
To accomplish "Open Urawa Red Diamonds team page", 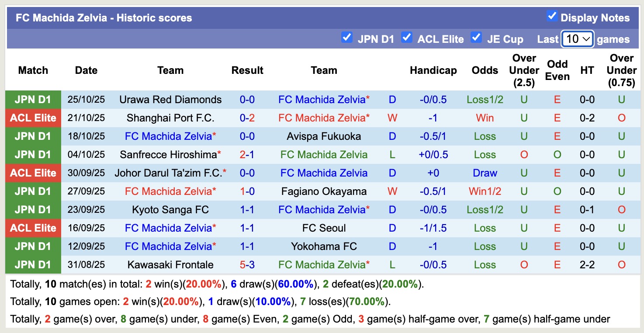I will click(x=170, y=99).
